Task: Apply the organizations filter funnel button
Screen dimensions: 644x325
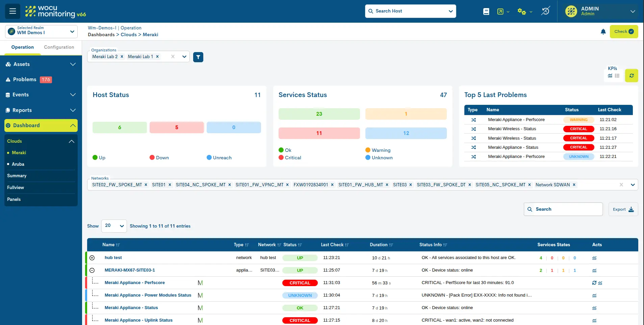Action: tap(198, 57)
